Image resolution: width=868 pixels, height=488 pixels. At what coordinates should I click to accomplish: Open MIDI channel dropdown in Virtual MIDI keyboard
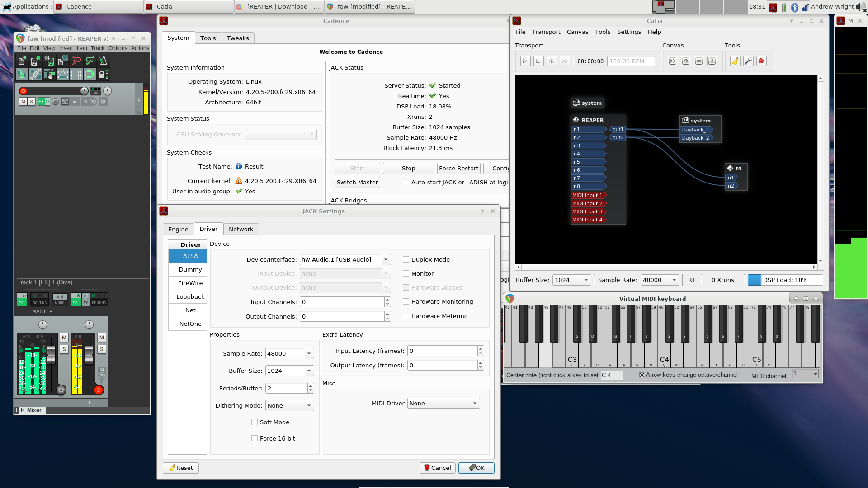tap(806, 374)
